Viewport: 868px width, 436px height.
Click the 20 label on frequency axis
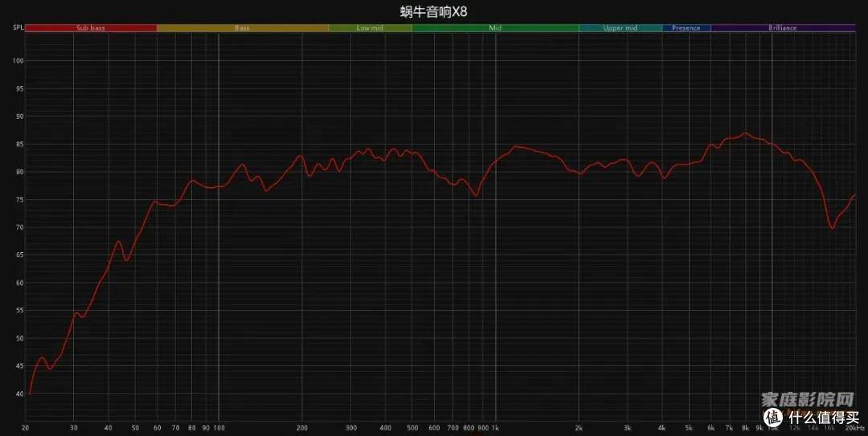pyautogui.click(x=26, y=428)
